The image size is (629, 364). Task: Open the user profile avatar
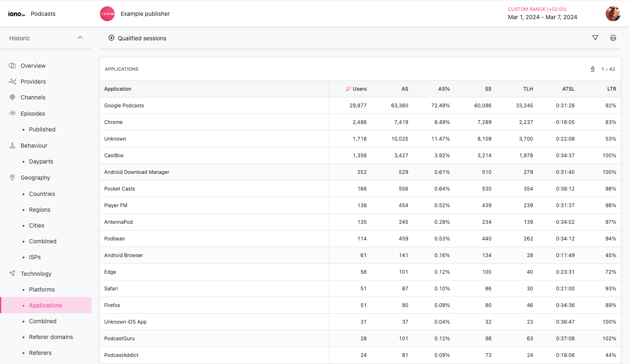pyautogui.click(x=613, y=14)
